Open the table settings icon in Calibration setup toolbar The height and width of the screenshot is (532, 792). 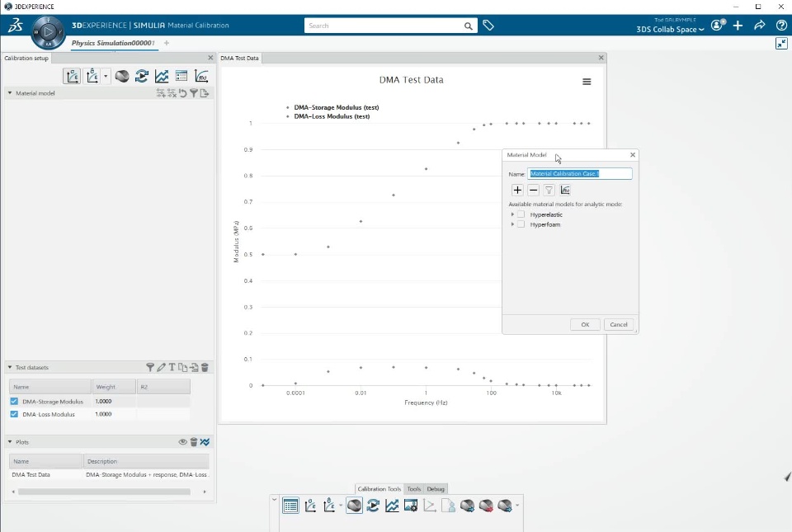pos(181,76)
